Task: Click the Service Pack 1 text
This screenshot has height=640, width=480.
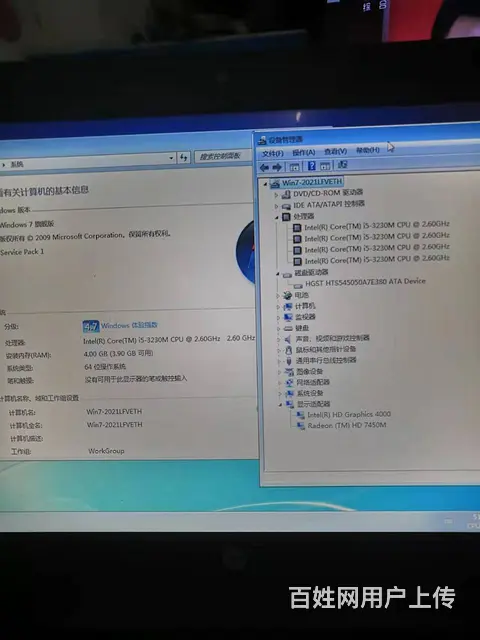Action: click(x=22, y=252)
